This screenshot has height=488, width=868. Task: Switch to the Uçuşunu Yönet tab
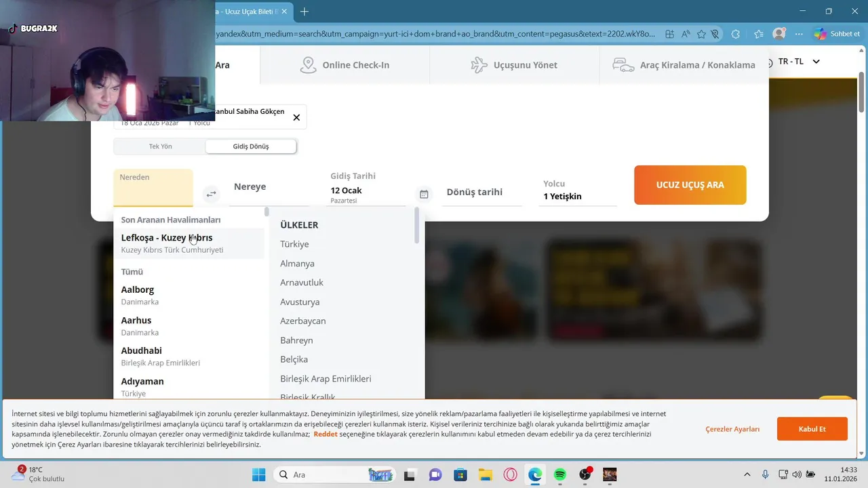click(515, 65)
